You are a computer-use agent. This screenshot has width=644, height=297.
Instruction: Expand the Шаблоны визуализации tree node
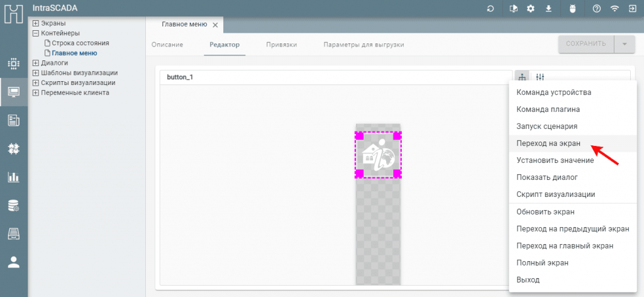[x=36, y=73]
